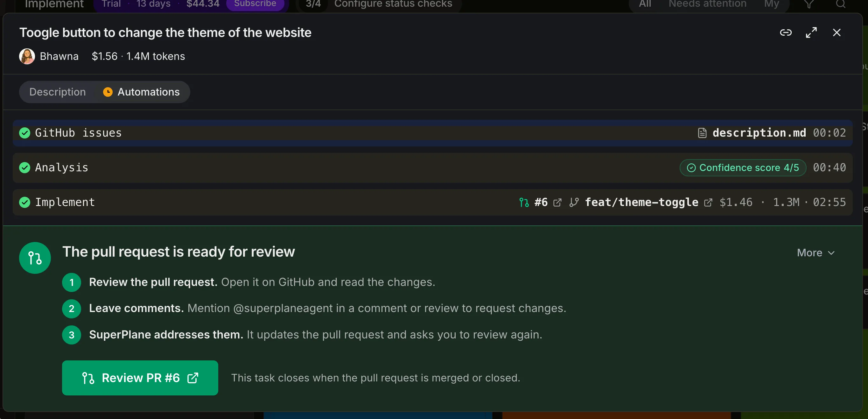This screenshot has height=419, width=868.
Task: Click the large green pull request circle icon
Action: click(x=35, y=258)
